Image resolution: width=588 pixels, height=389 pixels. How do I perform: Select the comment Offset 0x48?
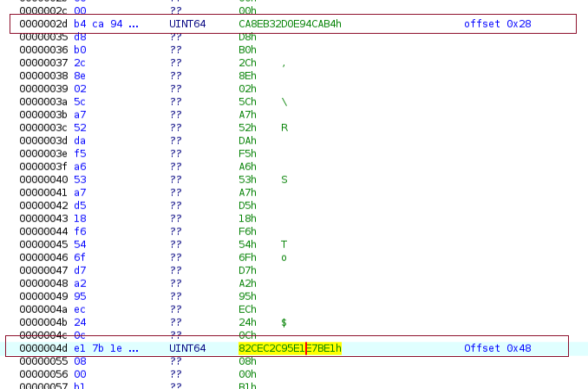497,348
